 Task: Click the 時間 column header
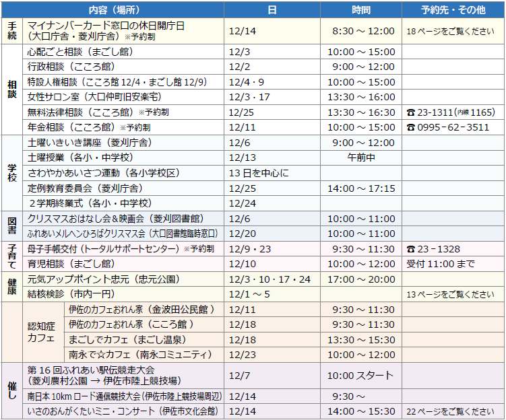361,9
